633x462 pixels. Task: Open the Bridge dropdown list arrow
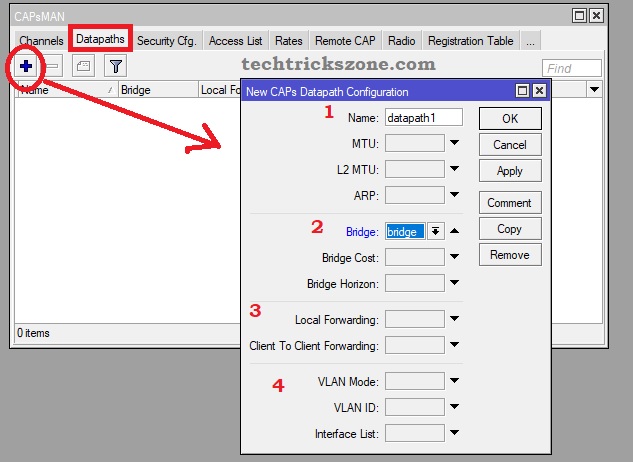tap(435, 231)
